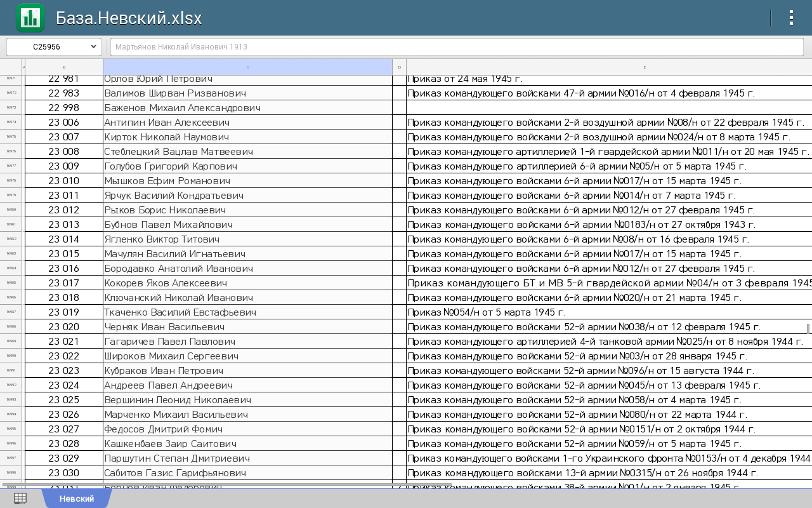The height and width of the screenshot is (508, 812).
Task: Switch to the Невский sheet tab
Action: click(77, 498)
